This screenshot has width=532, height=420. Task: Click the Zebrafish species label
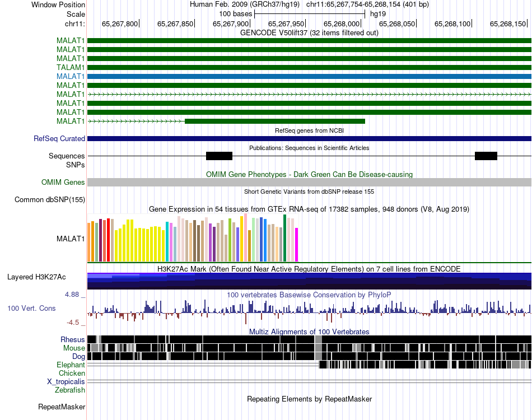70,390
